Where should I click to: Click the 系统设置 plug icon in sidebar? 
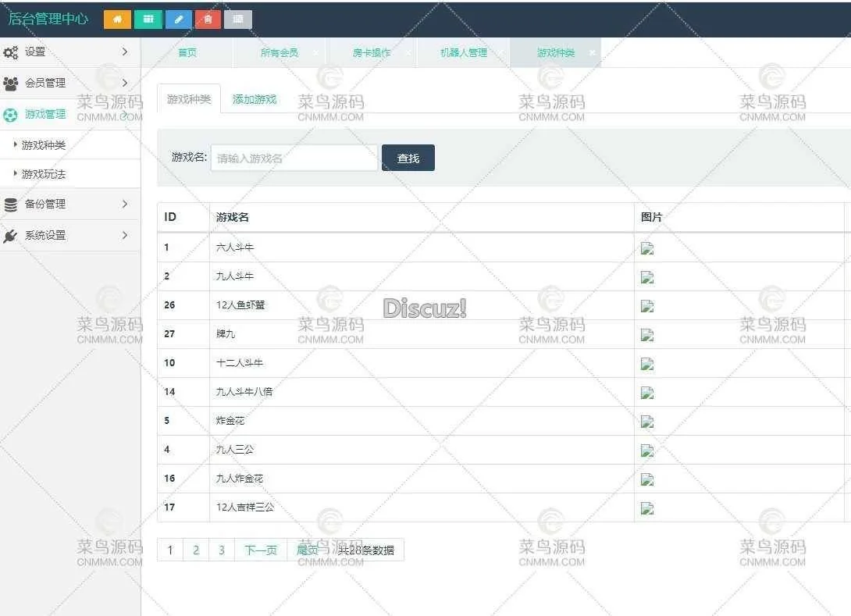(x=10, y=236)
